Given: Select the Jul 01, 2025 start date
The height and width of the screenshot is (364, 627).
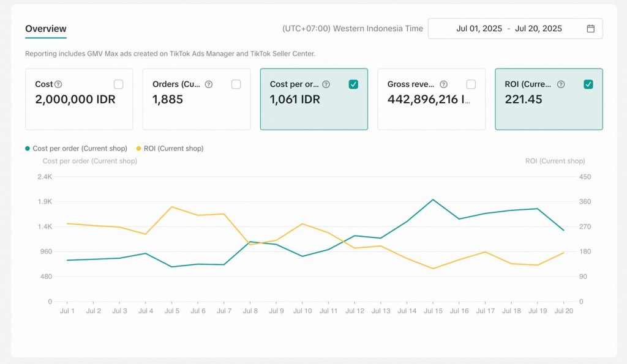Looking at the screenshot, I should pos(479,29).
